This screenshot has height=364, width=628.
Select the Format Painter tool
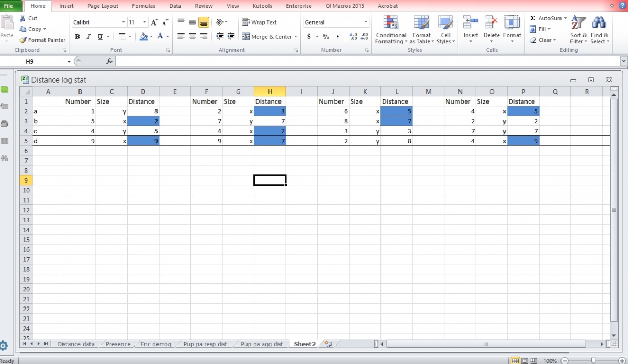click(42, 40)
